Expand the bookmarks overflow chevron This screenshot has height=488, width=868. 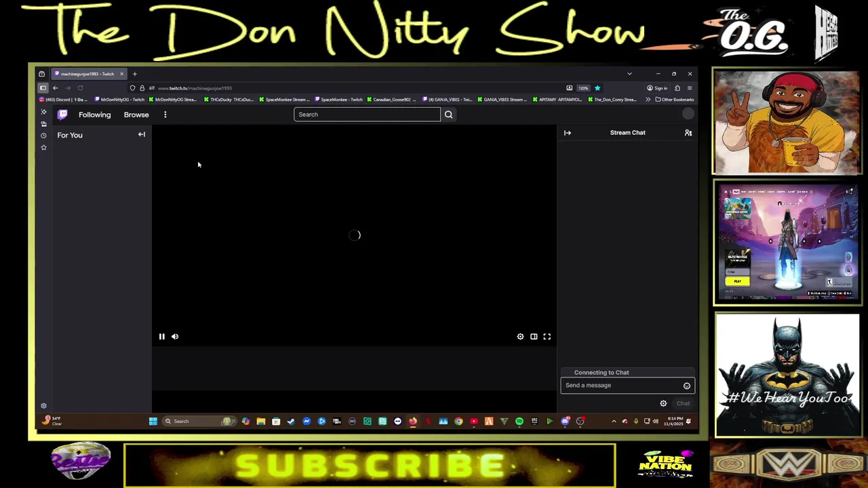click(x=648, y=100)
